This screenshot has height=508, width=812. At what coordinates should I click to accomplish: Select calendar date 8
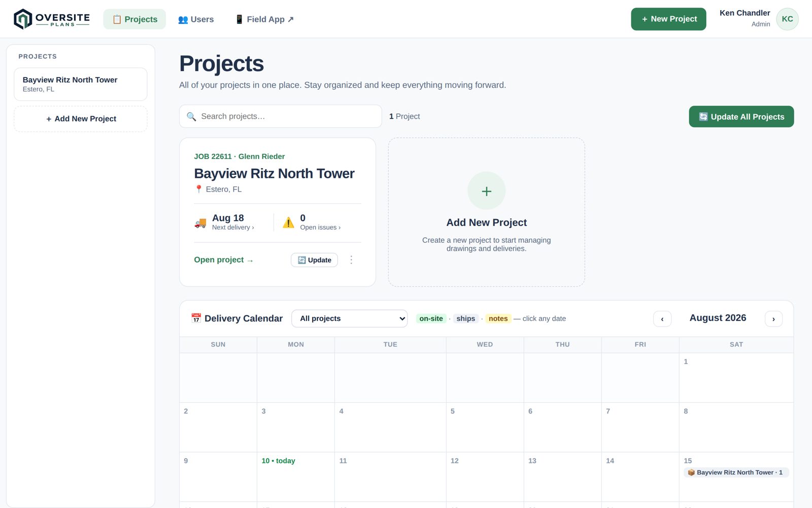(736, 427)
